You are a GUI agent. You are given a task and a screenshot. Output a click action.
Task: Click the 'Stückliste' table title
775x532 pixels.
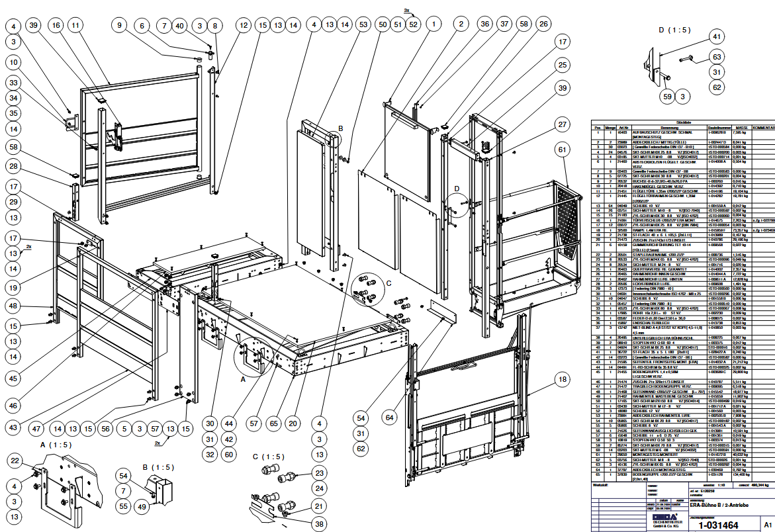(684, 122)
